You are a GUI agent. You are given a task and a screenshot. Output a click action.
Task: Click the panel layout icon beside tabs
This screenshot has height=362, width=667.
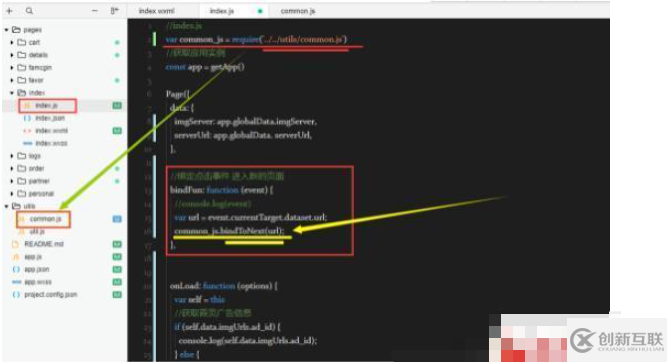point(114,11)
